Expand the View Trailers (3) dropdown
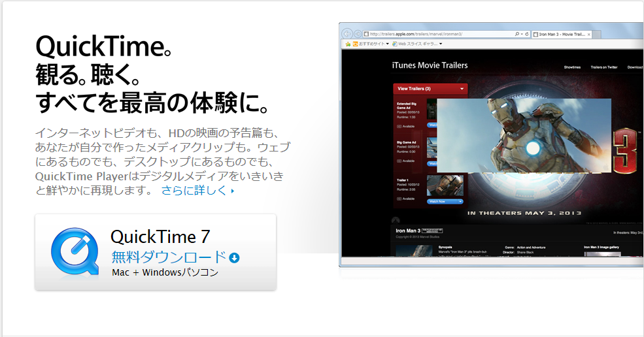The height and width of the screenshot is (337, 644). (x=430, y=89)
